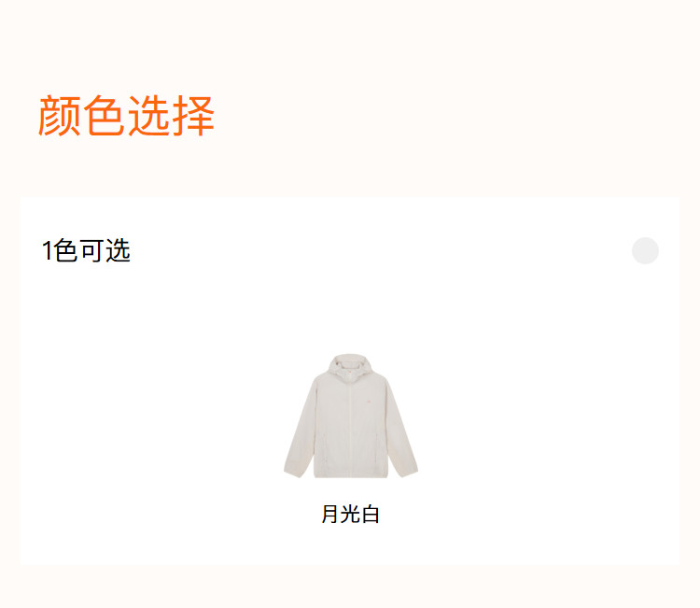Click the jacket's bottom hem
700x608 pixels.
pyautogui.click(x=351, y=474)
